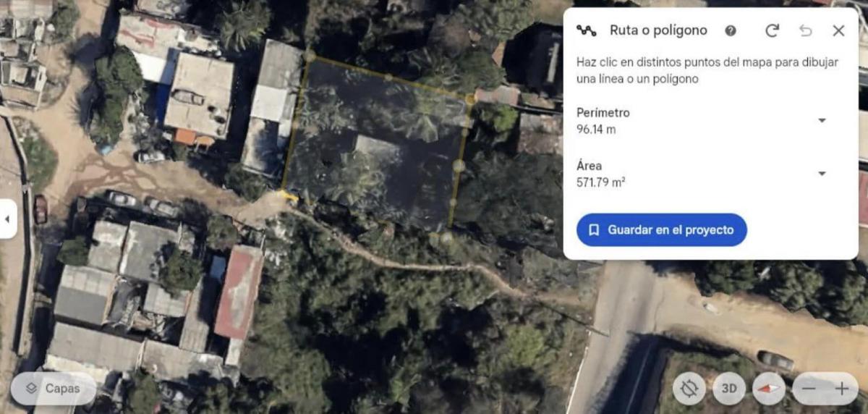Click the compass to reset north
This screenshot has height=414, width=868.
pyautogui.click(x=769, y=389)
